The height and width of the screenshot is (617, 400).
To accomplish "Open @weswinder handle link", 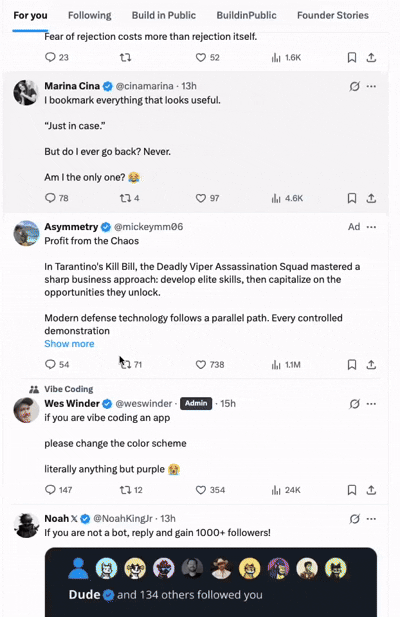I will [x=144, y=404].
